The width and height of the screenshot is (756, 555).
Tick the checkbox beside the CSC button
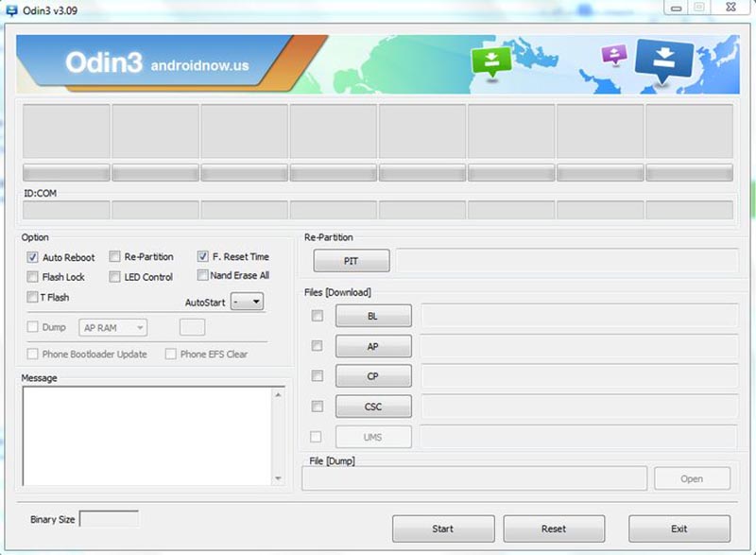(318, 406)
